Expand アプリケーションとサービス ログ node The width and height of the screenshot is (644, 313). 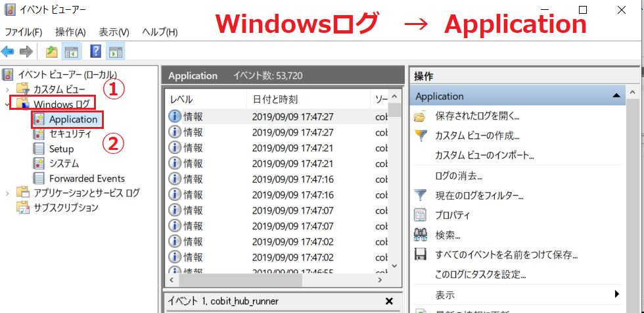(x=7, y=193)
